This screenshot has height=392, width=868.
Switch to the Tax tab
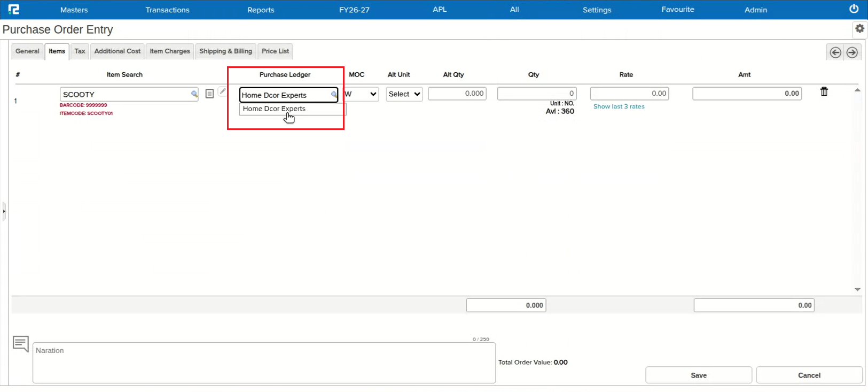[x=80, y=51]
